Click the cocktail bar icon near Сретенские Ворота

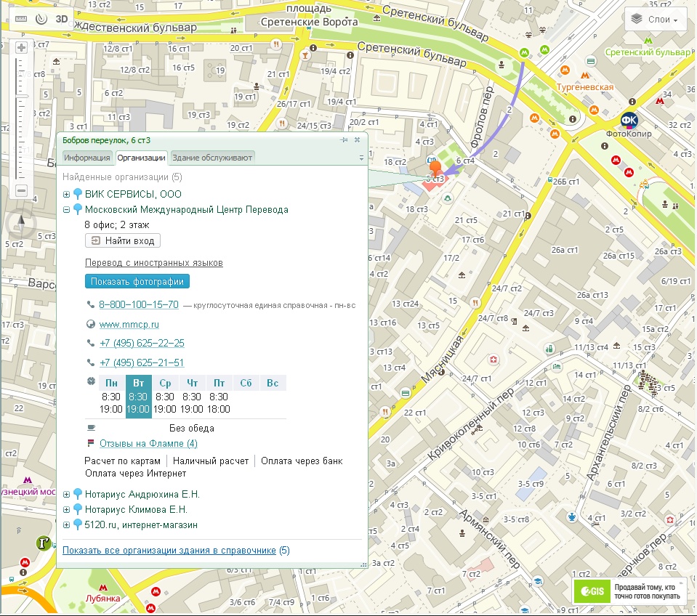(x=305, y=55)
